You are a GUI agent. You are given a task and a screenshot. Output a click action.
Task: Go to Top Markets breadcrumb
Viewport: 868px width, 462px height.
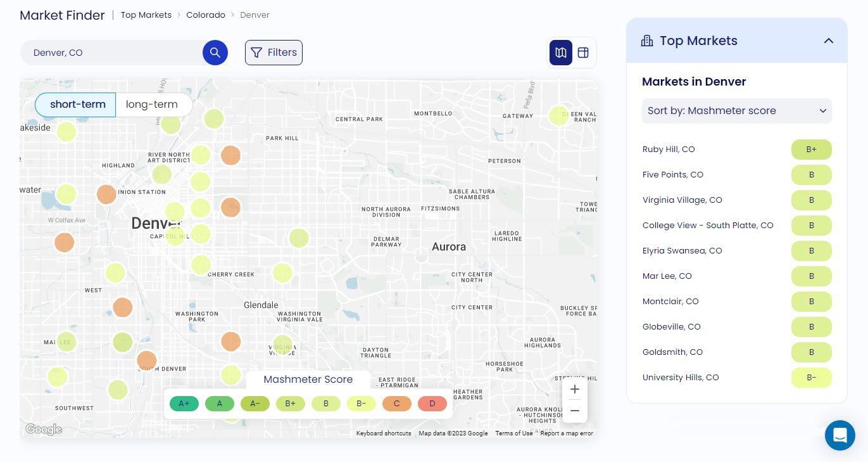point(146,15)
